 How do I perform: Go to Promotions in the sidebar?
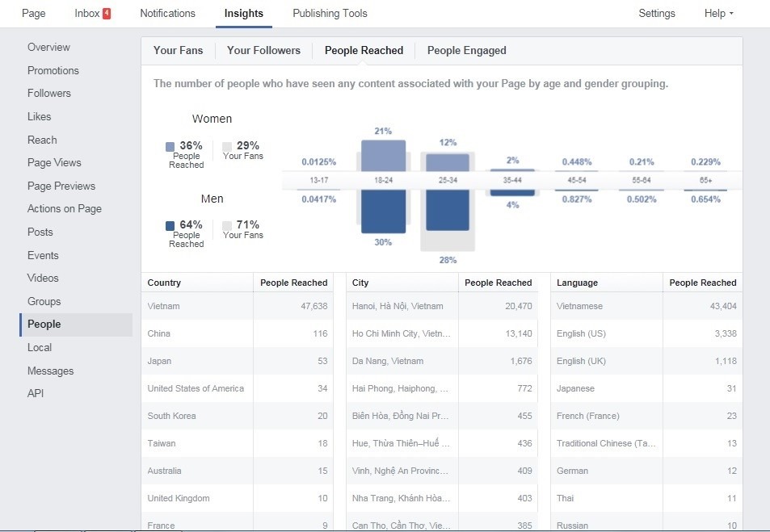(53, 70)
